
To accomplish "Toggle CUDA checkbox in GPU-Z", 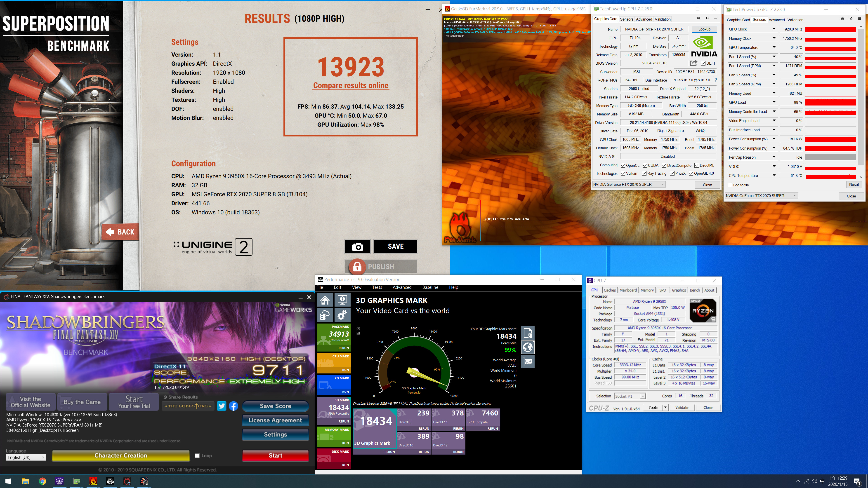I will pos(645,165).
